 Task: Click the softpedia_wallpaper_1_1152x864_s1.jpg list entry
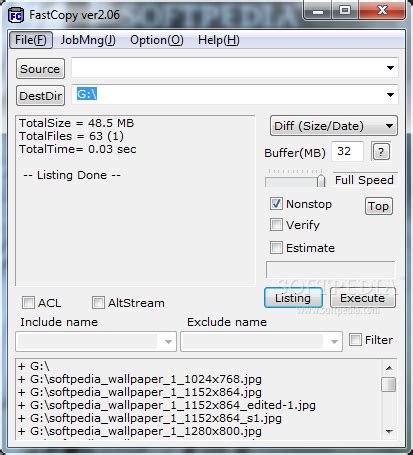[x=150, y=418]
